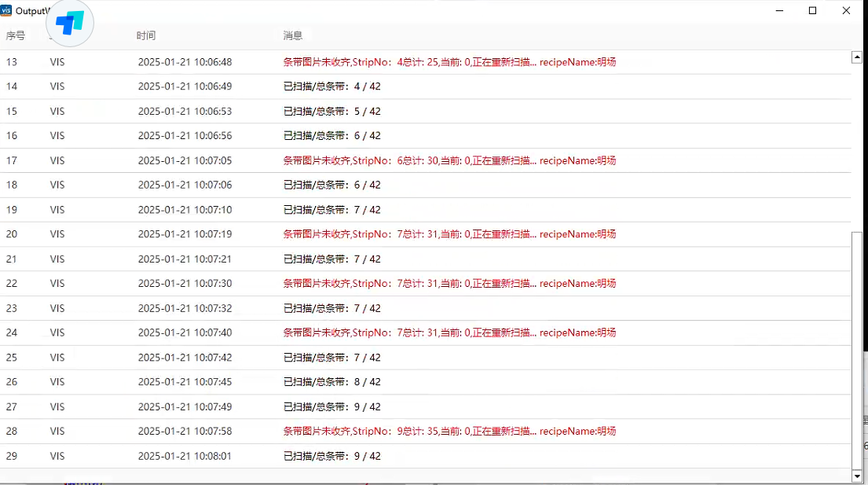Click the blue floating overlay icon

point(70,24)
